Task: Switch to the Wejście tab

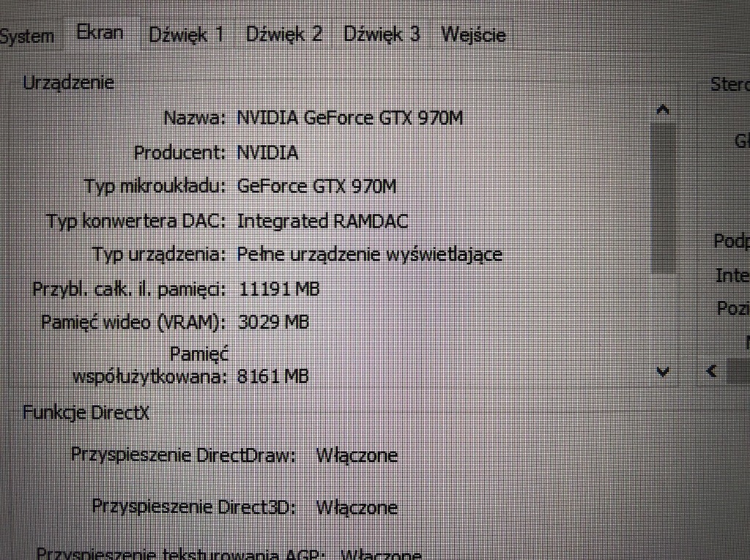Action: (x=473, y=35)
